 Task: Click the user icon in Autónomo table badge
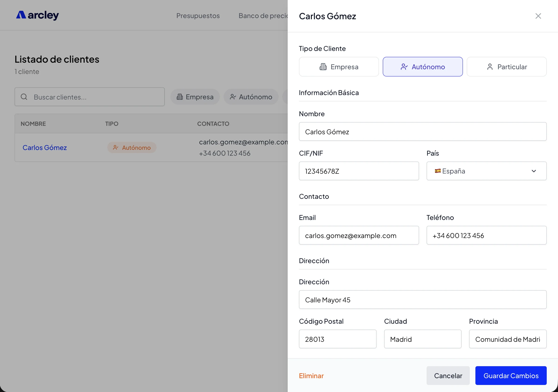pos(115,148)
